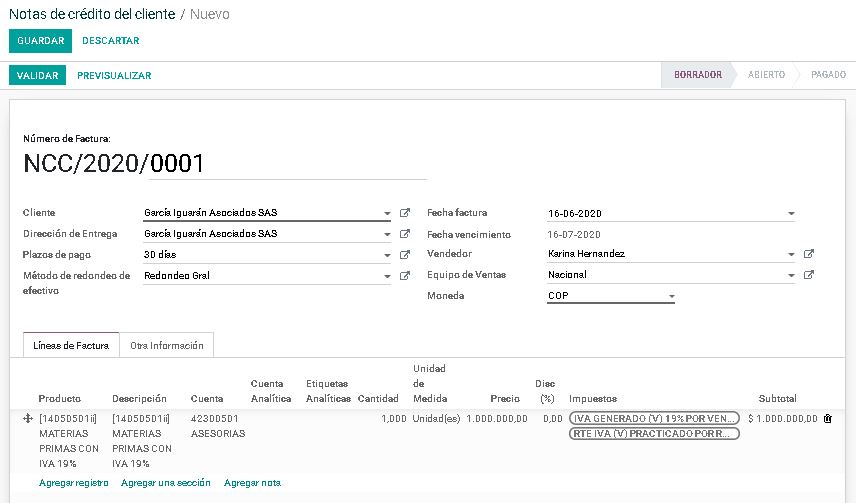Go to Notas de crédito del cliente breadcrumb

point(92,14)
